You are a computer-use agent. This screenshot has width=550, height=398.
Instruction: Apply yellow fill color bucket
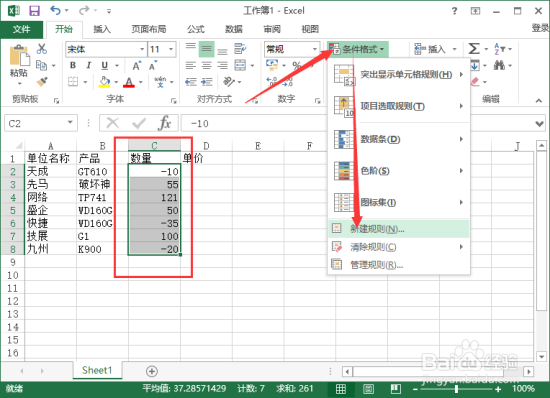coord(105,82)
